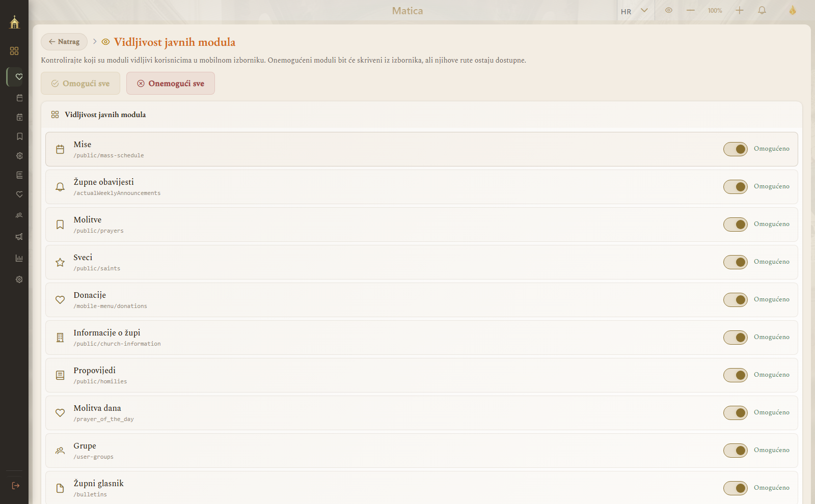Click the Natrag back button
815x504 pixels.
[64, 42]
